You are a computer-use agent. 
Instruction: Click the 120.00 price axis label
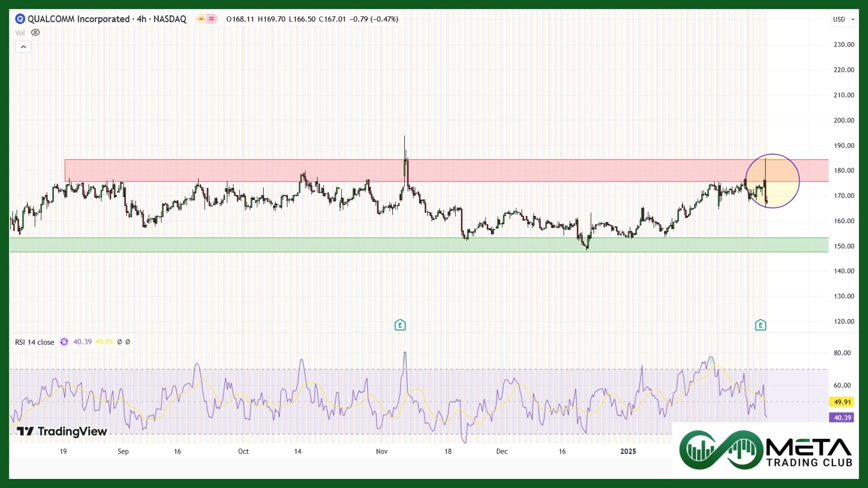click(x=844, y=322)
